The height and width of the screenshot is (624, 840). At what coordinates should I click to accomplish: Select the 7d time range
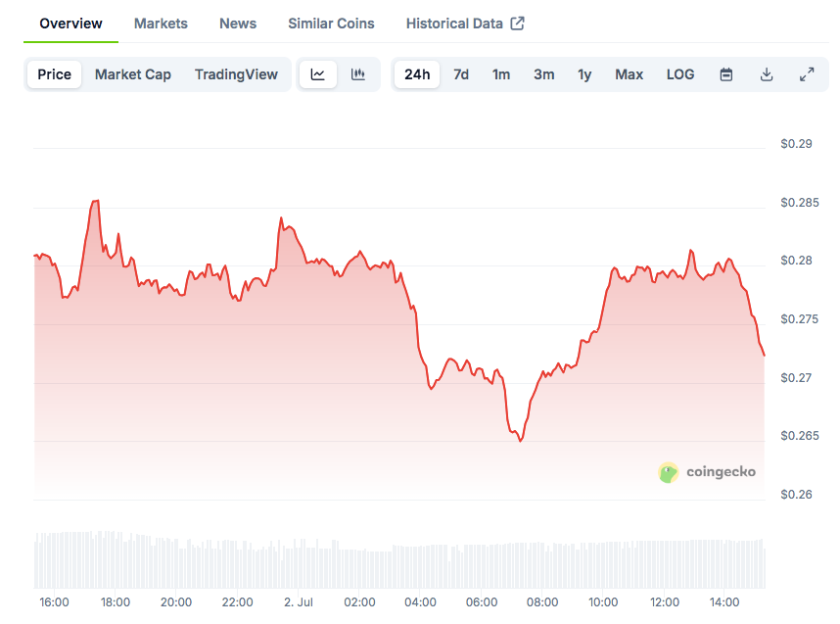461,74
